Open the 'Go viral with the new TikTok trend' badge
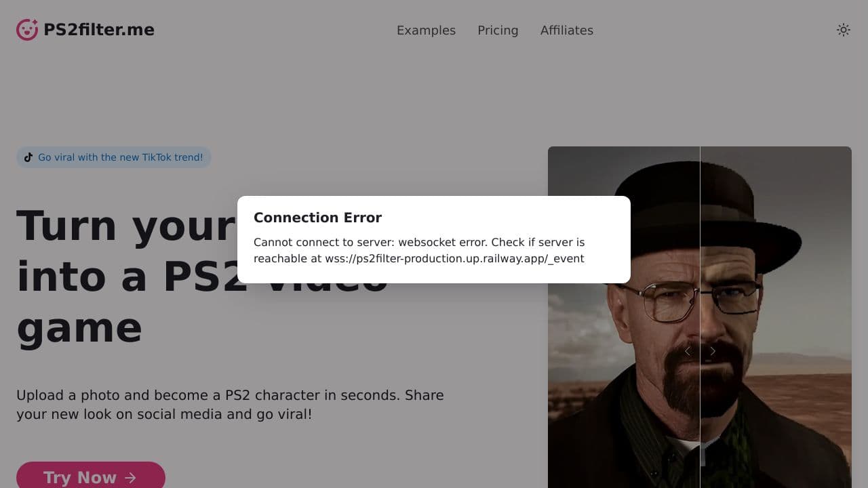The image size is (868, 488). (x=114, y=157)
